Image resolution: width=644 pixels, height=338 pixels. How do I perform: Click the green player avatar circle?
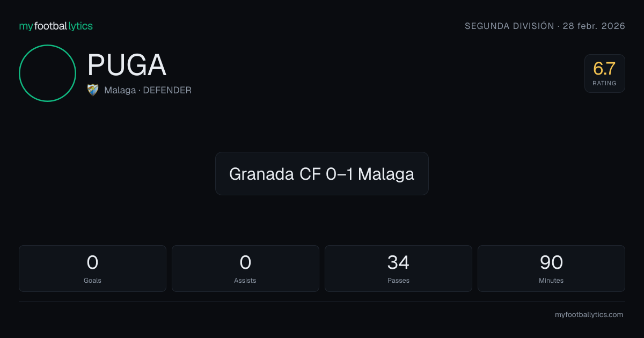tap(47, 73)
